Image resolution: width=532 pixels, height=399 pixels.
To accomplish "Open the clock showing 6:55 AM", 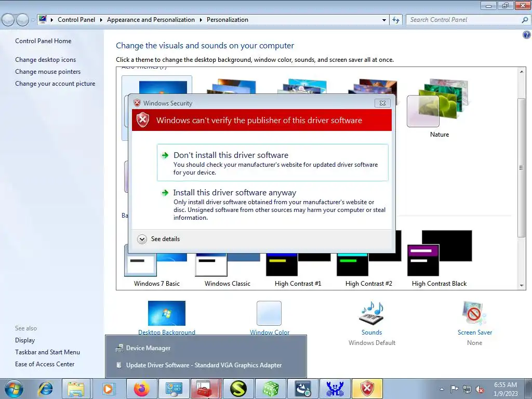I will (x=506, y=389).
